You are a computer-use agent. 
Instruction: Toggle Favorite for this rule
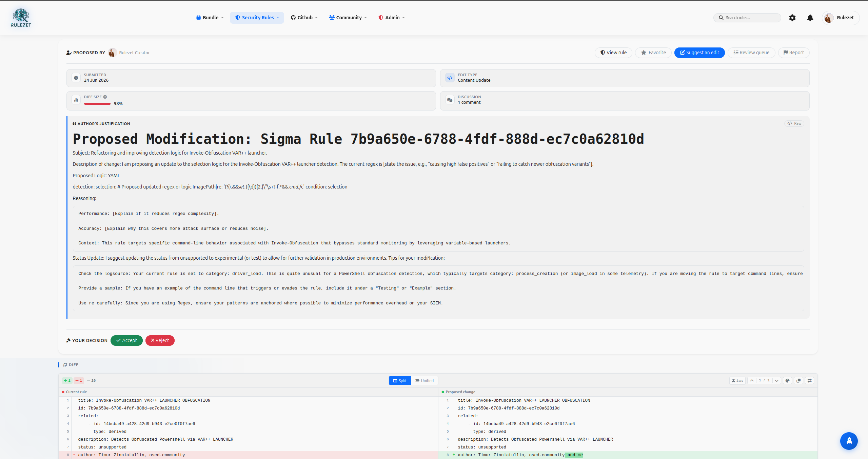pyautogui.click(x=653, y=53)
